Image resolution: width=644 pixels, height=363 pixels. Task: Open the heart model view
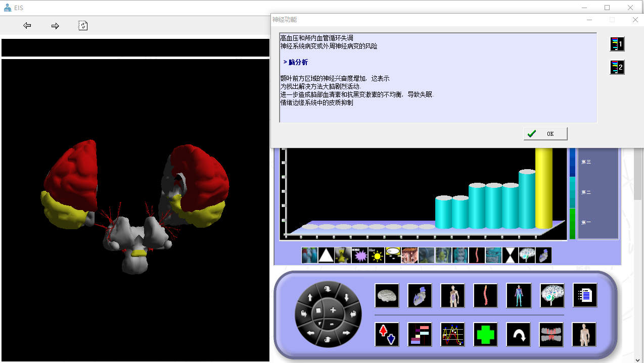point(420,295)
